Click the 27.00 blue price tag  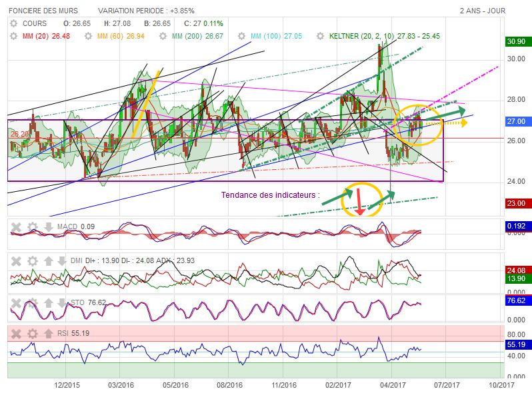click(518, 121)
